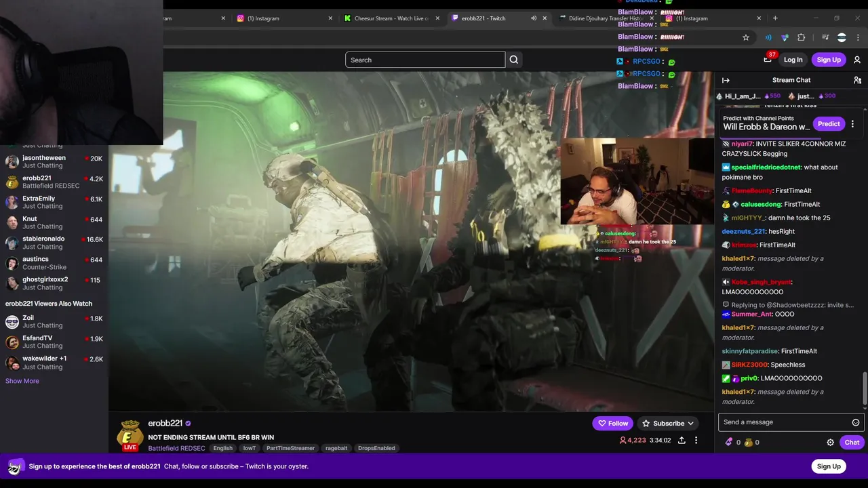The height and width of the screenshot is (488, 868).
Task: Open the user account icon menu
Action: [x=857, y=60]
